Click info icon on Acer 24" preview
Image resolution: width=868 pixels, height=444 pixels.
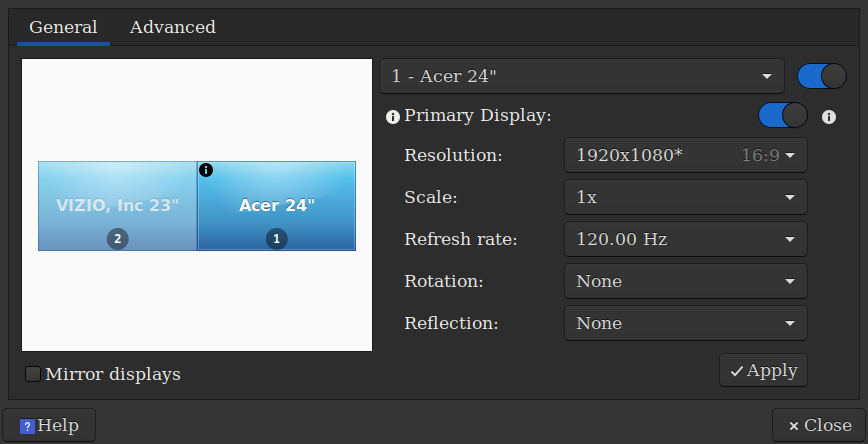point(205,170)
